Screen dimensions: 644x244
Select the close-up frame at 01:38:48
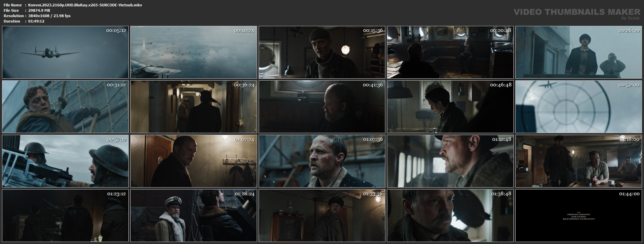pos(450,216)
